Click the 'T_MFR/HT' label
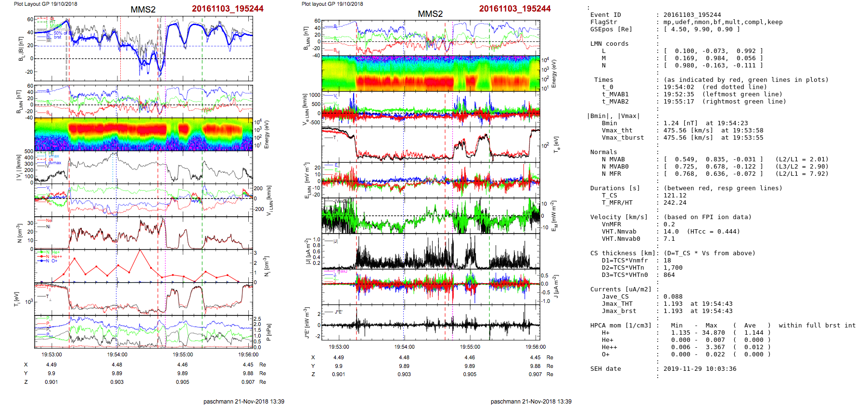This screenshot has height=405, width=868. pos(617,203)
